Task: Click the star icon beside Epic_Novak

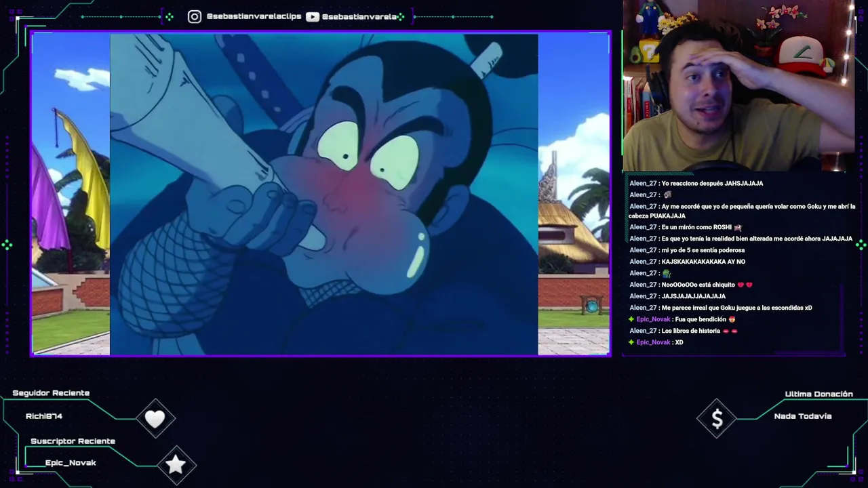Action: coord(176,464)
